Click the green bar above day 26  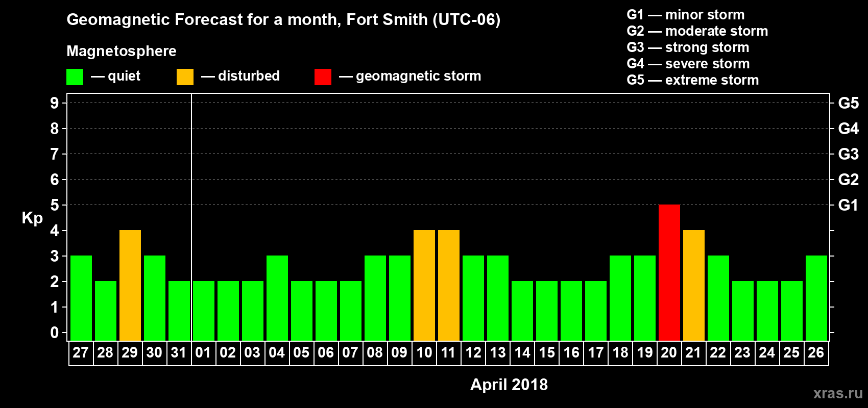click(816, 298)
